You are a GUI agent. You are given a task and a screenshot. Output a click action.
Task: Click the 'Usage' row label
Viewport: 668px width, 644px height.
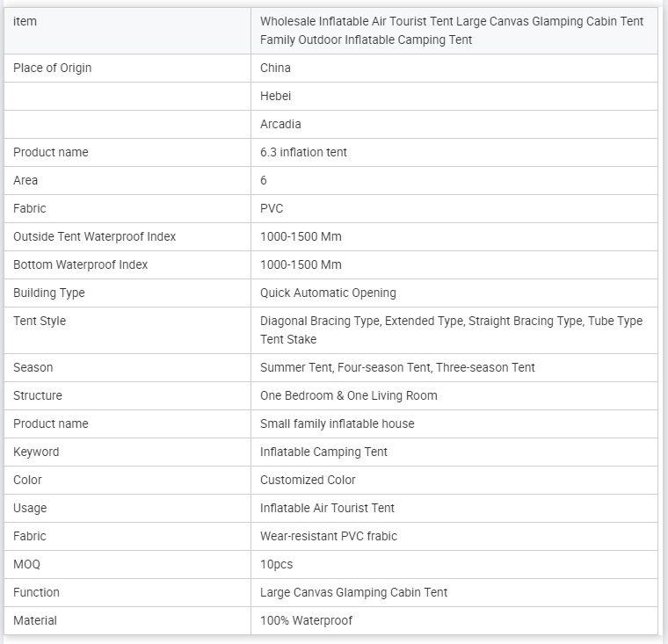pos(30,508)
